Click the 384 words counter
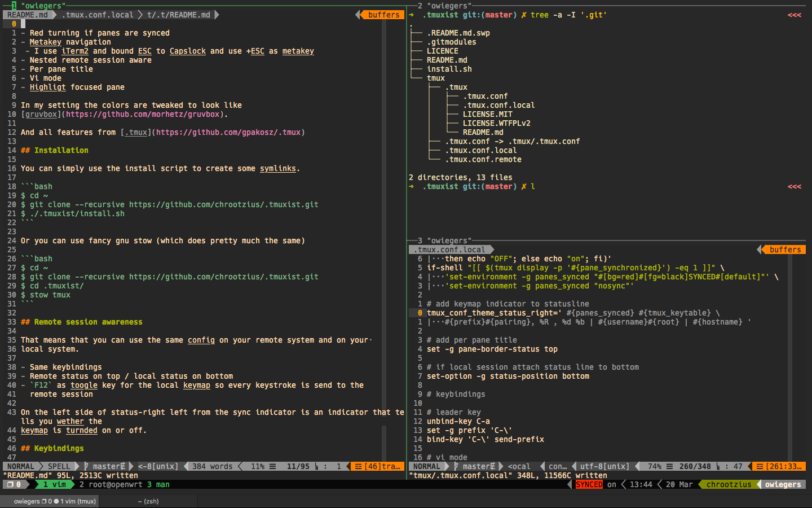The image size is (812, 508). click(x=213, y=466)
